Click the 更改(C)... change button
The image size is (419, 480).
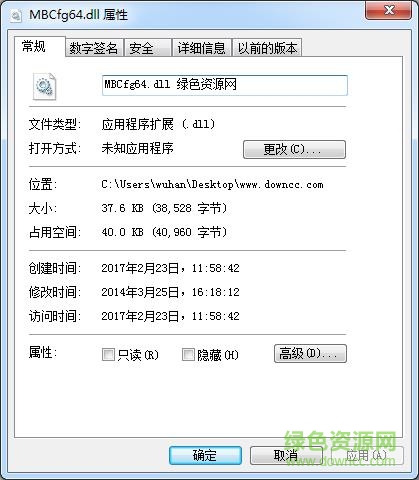pyautogui.click(x=294, y=149)
